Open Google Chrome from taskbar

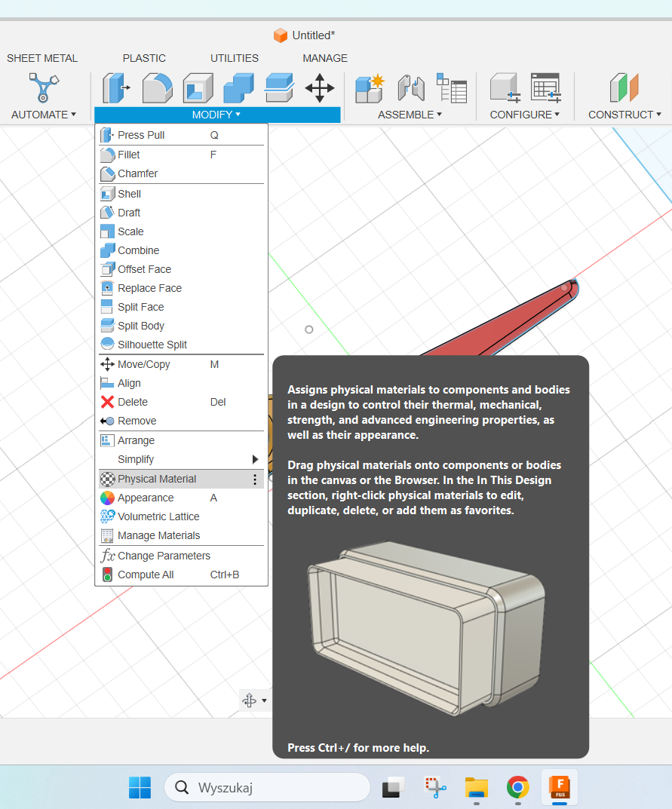(x=517, y=787)
